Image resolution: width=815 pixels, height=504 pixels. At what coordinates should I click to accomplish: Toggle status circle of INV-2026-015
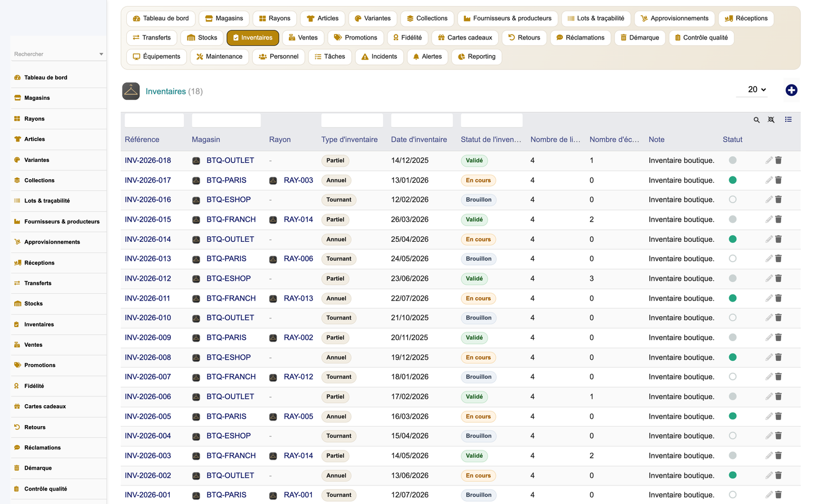coord(733,219)
